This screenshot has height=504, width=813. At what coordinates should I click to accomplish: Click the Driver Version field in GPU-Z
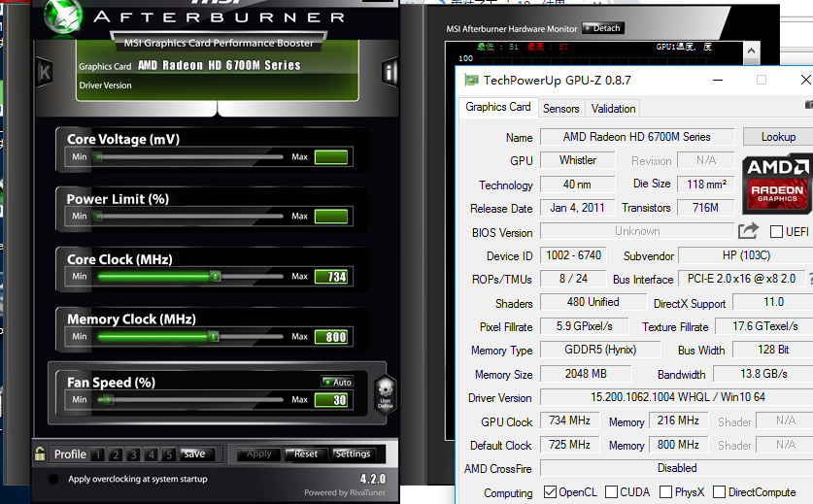pyautogui.click(x=678, y=397)
